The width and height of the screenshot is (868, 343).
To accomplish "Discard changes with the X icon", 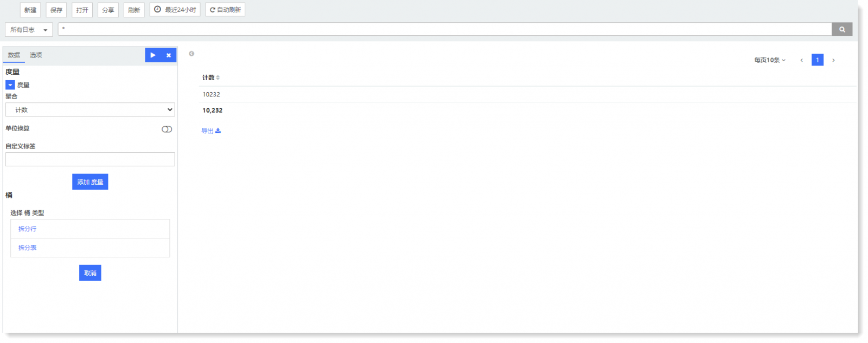I will tap(169, 55).
